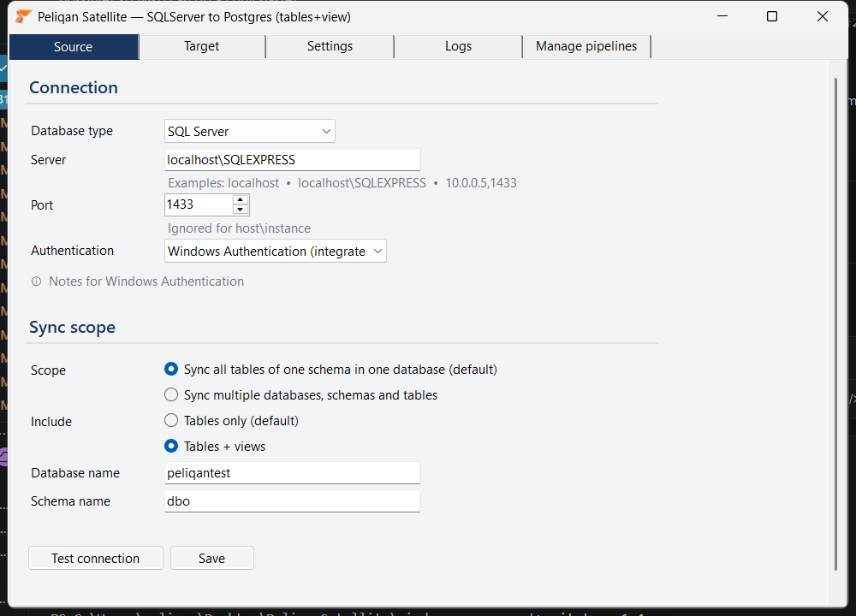Open the Settings tab

(330, 46)
